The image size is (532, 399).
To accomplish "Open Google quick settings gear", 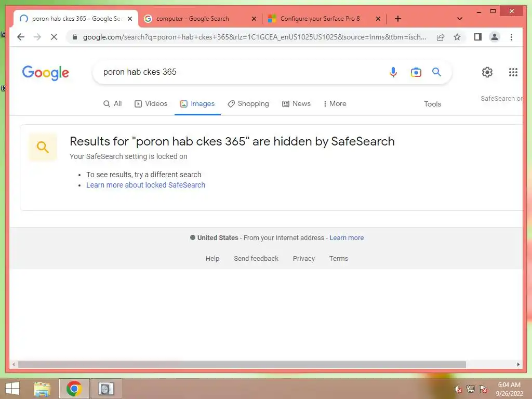I will [x=487, y=72].
